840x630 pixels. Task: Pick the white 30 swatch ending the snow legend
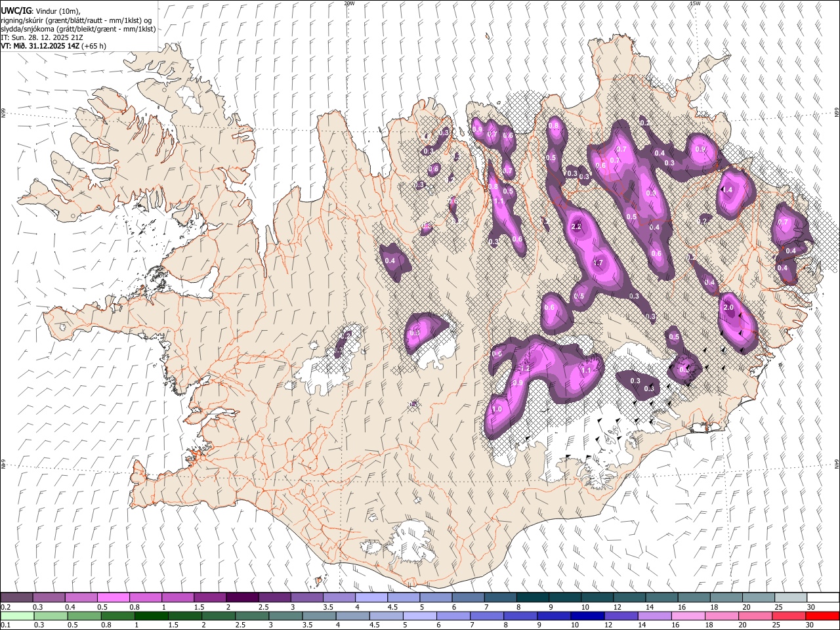[x=824, y=597]
